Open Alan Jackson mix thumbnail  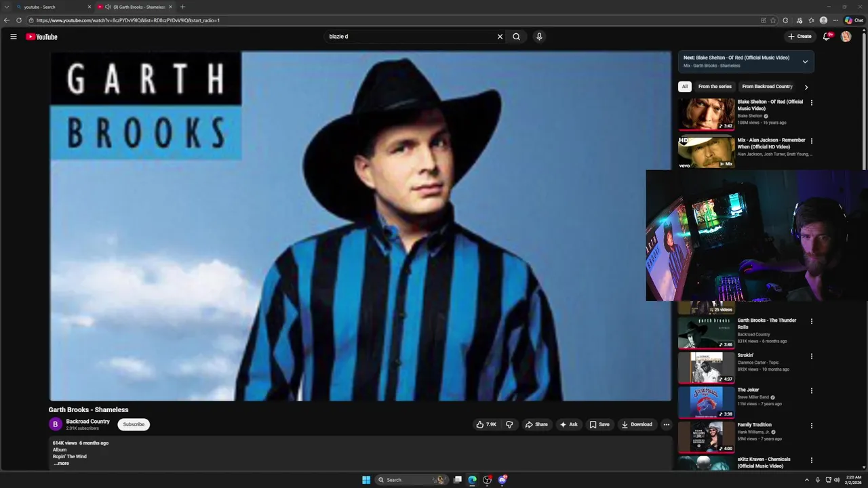coord(706,152)
